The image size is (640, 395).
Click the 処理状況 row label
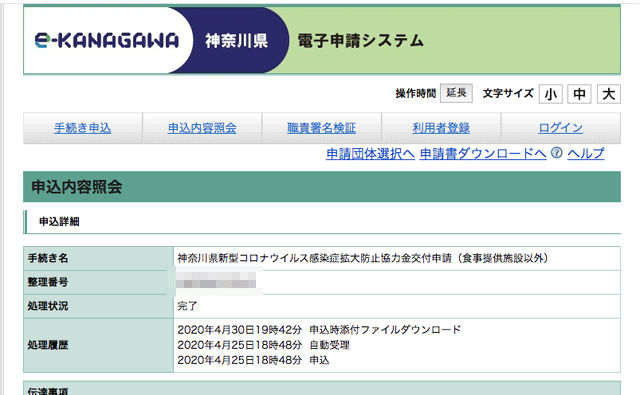(x=48, y=306)
